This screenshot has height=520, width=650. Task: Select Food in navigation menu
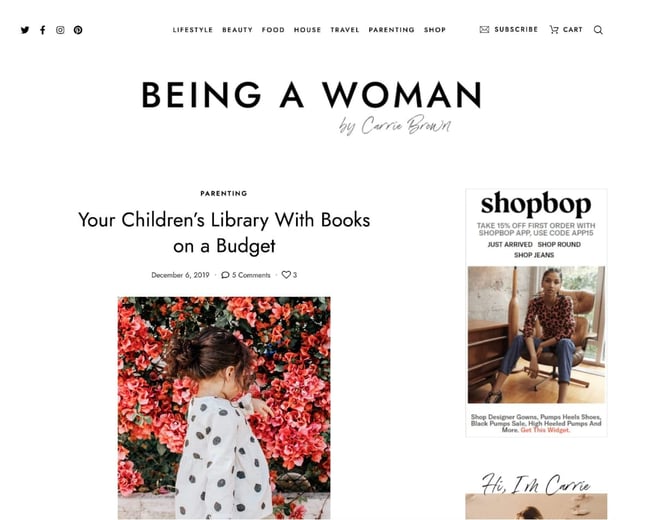[273, 30]
